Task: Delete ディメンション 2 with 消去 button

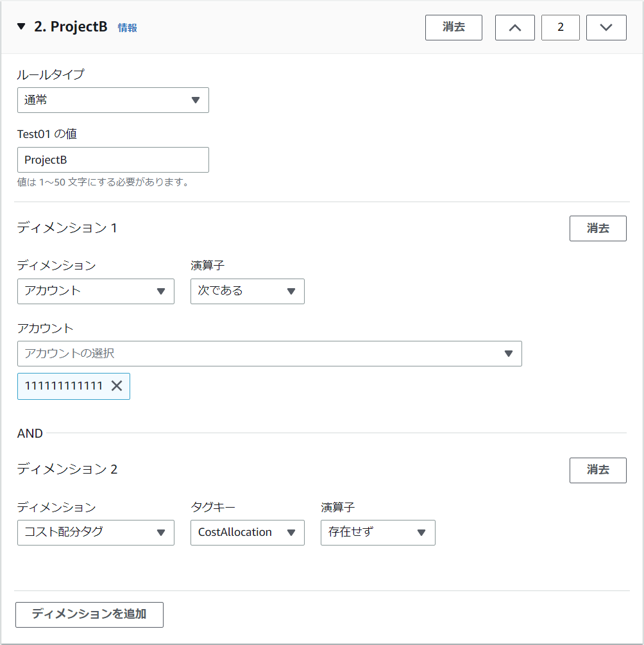Action: click(597, 470)
